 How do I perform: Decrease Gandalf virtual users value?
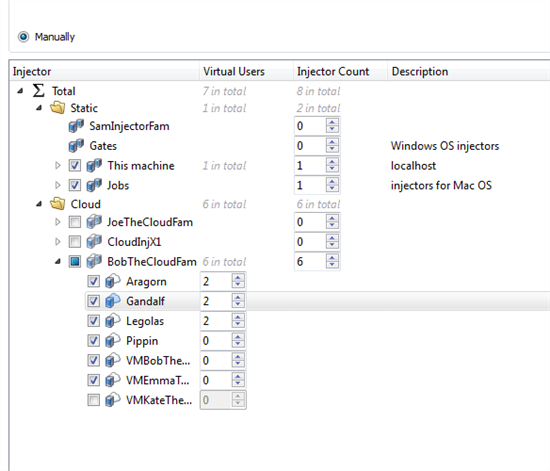(x=238, y=305)
